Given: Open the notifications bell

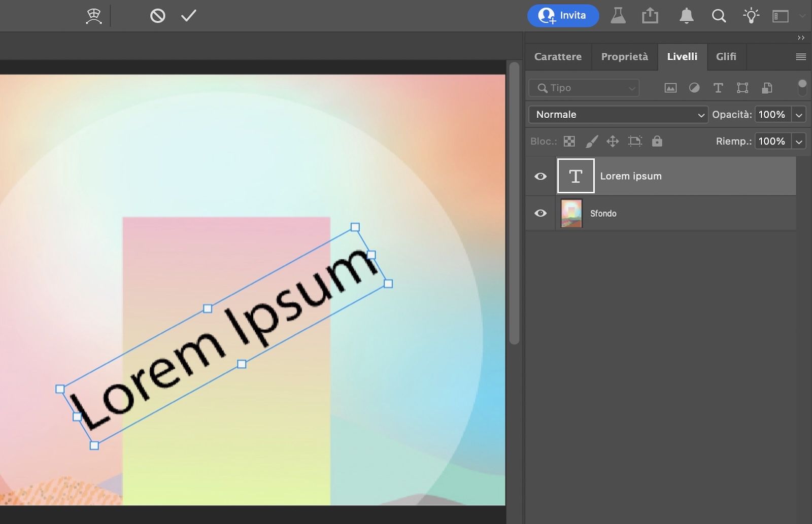Looking at the screenshot, I should [x=686, y=16].
